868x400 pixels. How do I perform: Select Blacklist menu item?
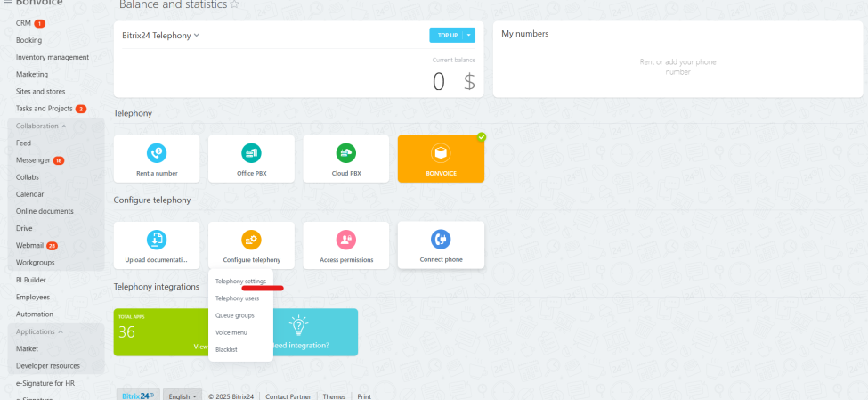pyautogui.click(x=226, y=349)
